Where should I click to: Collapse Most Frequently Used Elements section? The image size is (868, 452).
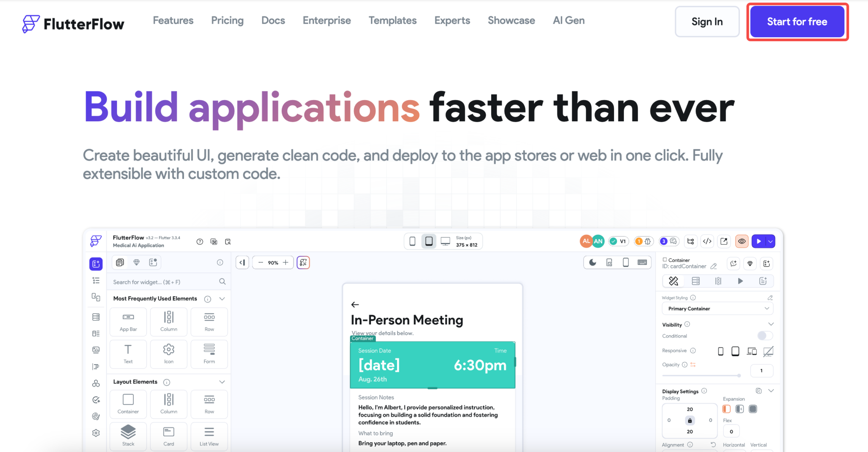click(222, 299)
